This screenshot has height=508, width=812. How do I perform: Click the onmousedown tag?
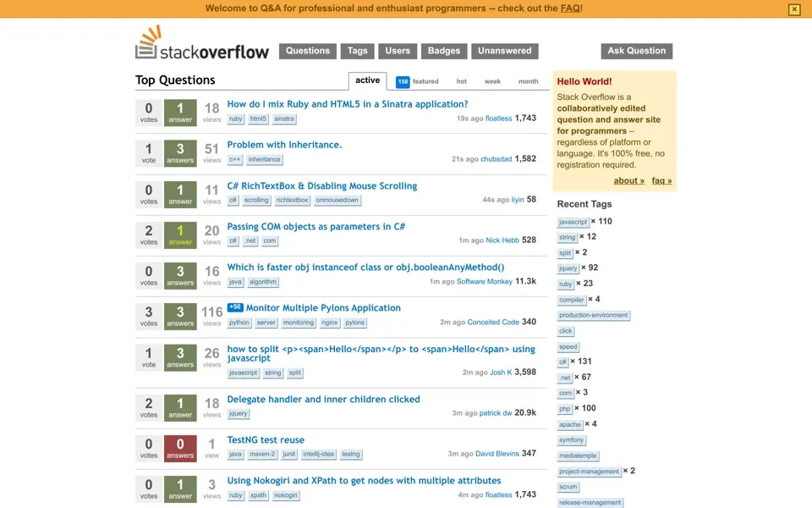[x=337, y=200]
